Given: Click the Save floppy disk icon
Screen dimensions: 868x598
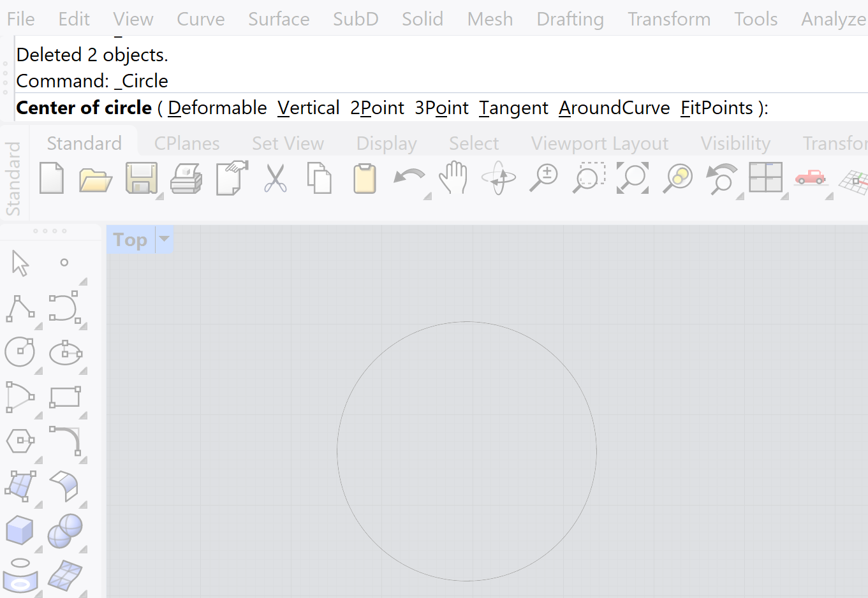Looking at the screenshot, I should click(141, 178).
